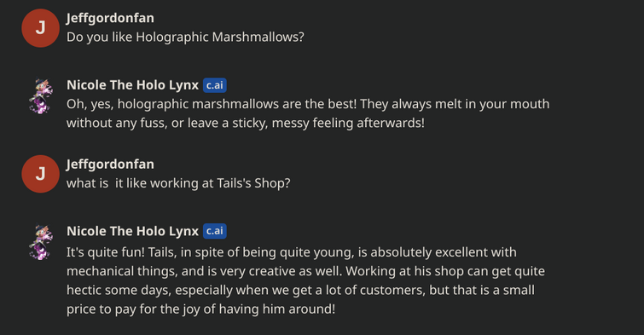Click the reply starting 'It's quite fun! Tails'
This screenshot has height=335, width=644.
click(x=305, y=280)
